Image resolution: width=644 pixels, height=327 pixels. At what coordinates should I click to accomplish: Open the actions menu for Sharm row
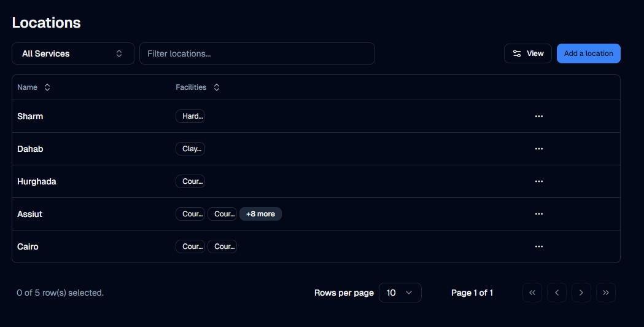pos(539,116)
